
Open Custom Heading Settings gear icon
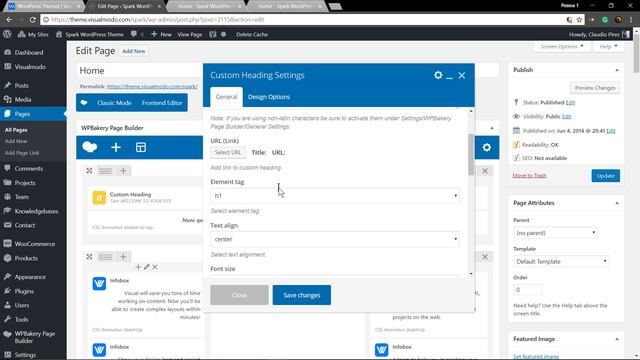point(438,75)
